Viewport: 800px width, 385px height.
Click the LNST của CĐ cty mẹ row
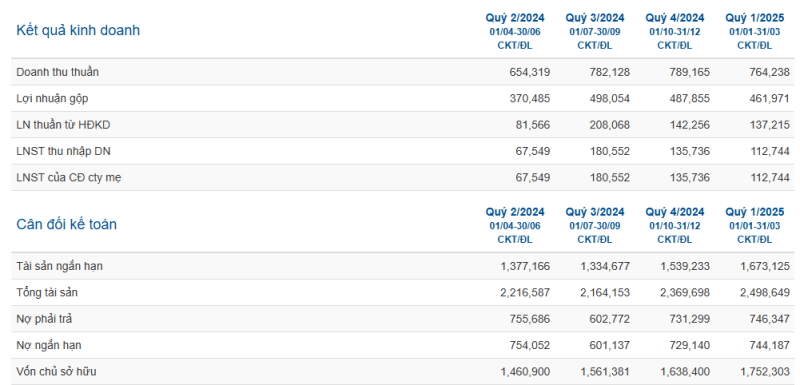[403, 177]
